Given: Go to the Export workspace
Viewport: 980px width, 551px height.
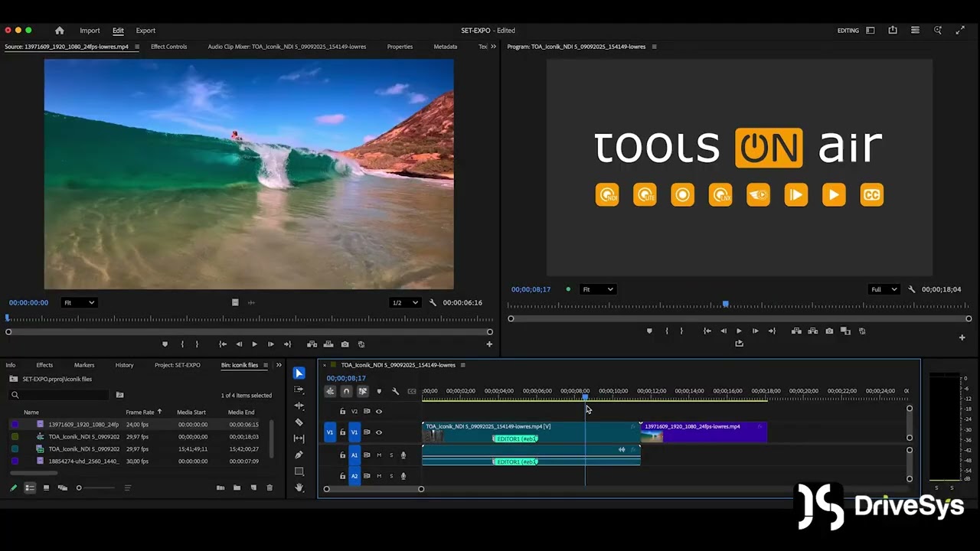Looking at the screenshot, I should (145, 31).
